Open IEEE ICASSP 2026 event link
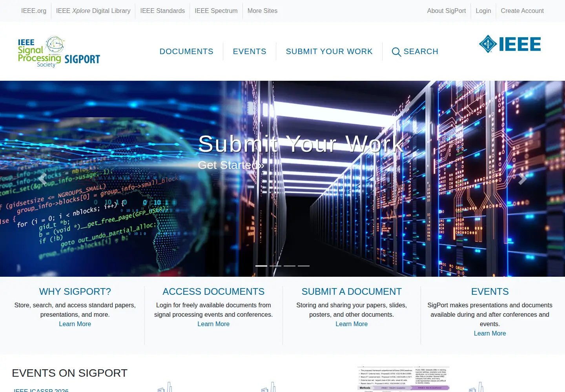 click(41, 390)
